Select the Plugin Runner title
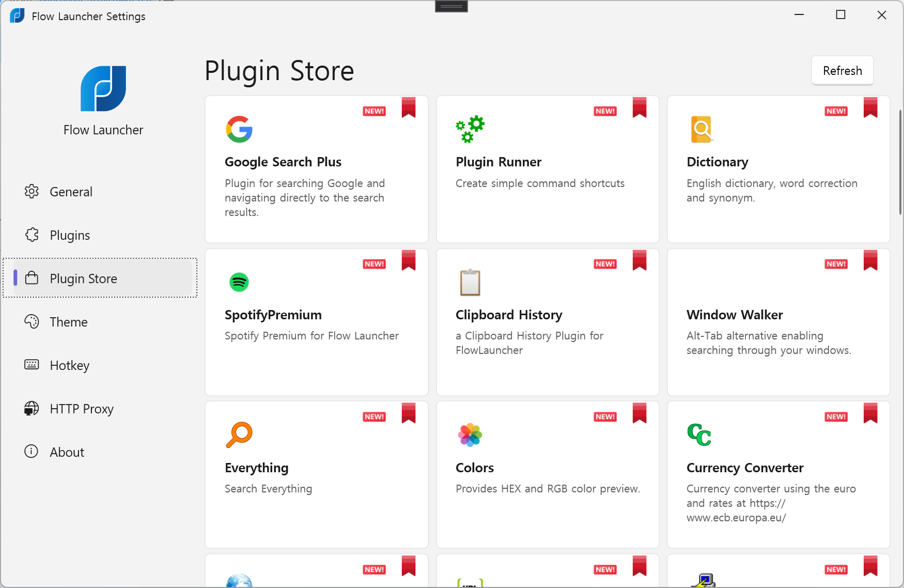 [498, 162]
